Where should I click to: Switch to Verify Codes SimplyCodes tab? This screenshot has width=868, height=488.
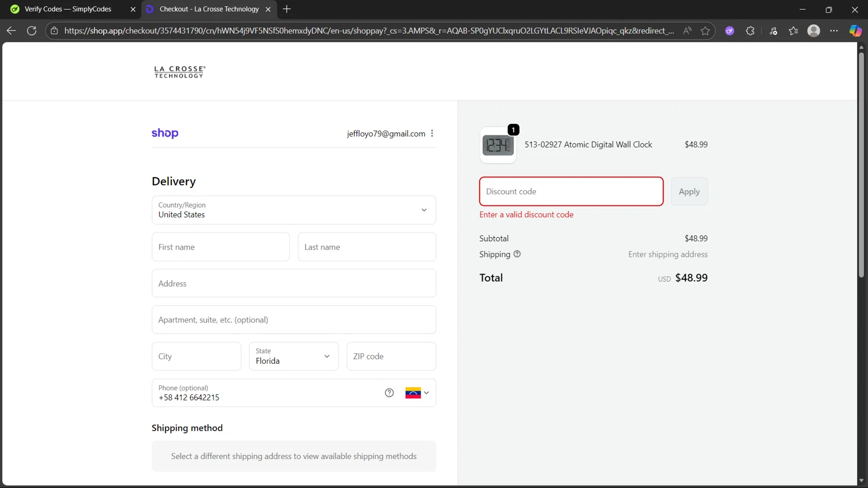(68, 9)
